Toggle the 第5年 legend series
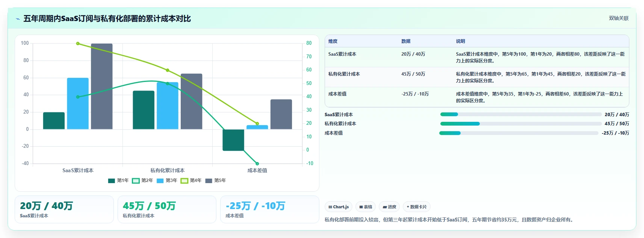The height and width of the screenshot is (238, 644). 216,180
